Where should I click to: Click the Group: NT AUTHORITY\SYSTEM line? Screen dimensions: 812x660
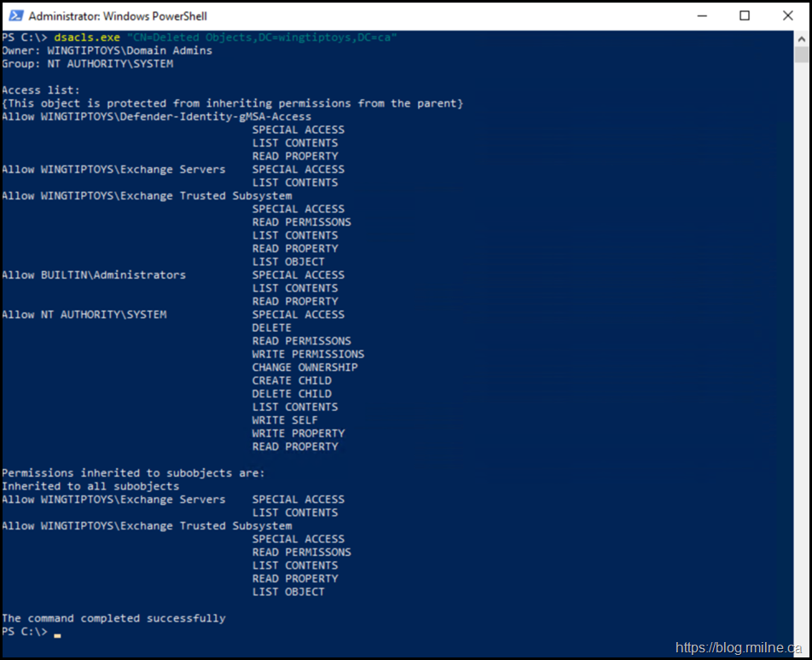pyautogui.click(x=87, y=64)
